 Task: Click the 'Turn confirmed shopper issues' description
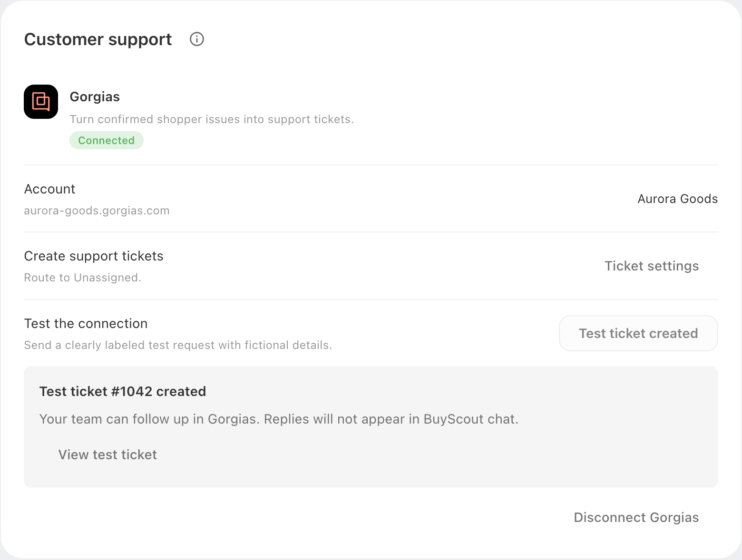point(212,119)
